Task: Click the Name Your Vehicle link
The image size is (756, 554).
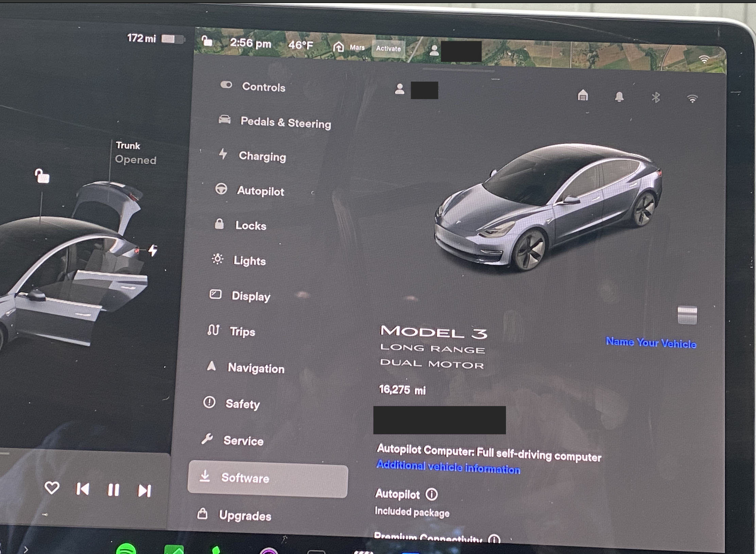Action: (x=651, y=343)
